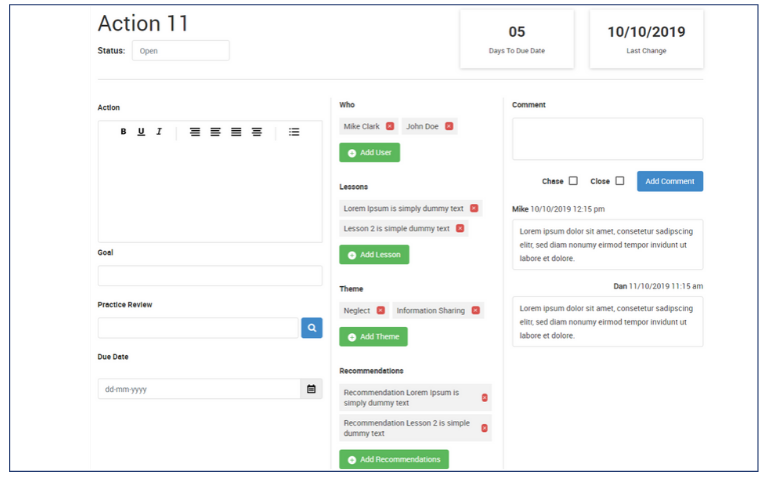
Task: Open Mike's comment from 10/10/2019
Action: [x=608, y=245]
